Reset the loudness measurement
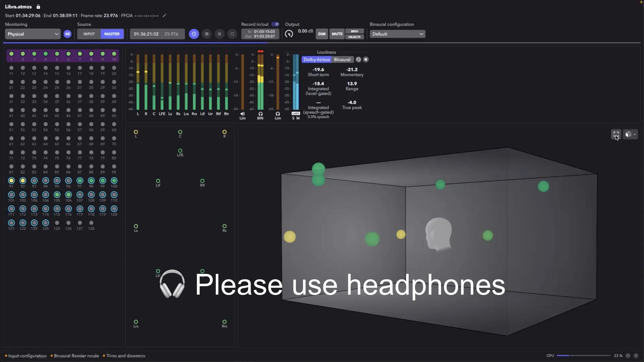 [358, 60]
